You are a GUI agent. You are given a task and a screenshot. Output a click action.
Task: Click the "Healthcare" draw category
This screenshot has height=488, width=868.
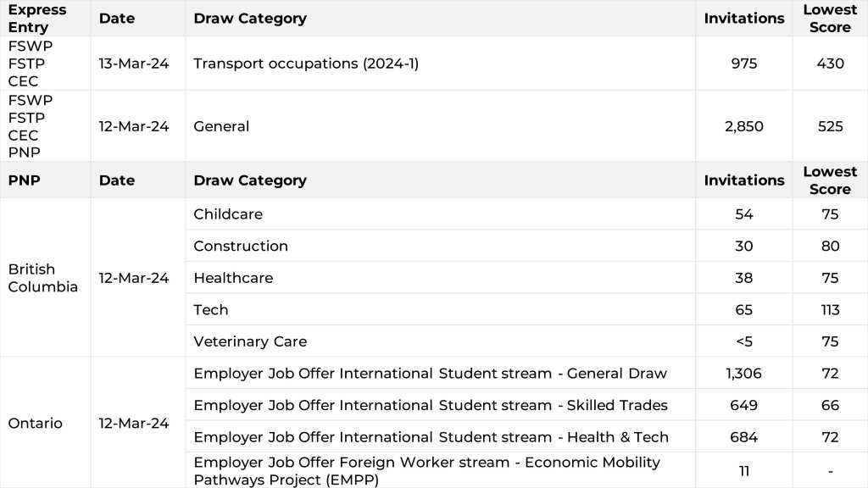233,278
